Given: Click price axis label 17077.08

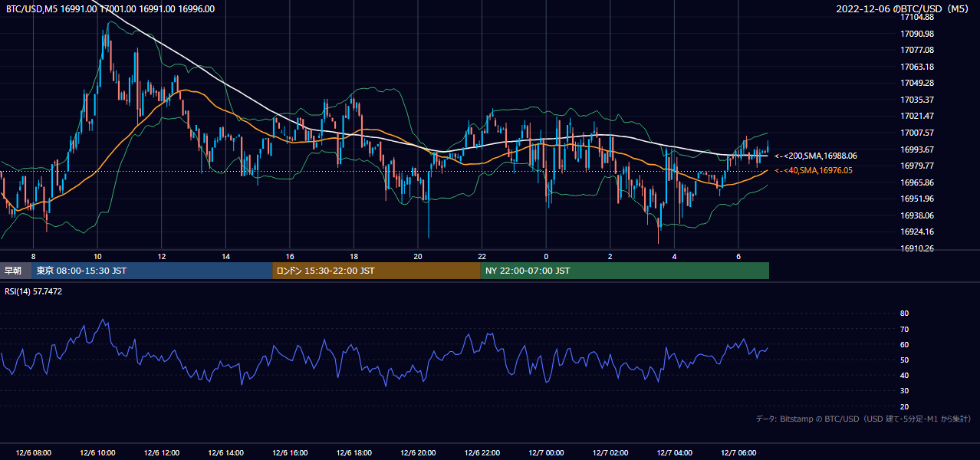Looking at the screenshot, I should tap(916, 50).
